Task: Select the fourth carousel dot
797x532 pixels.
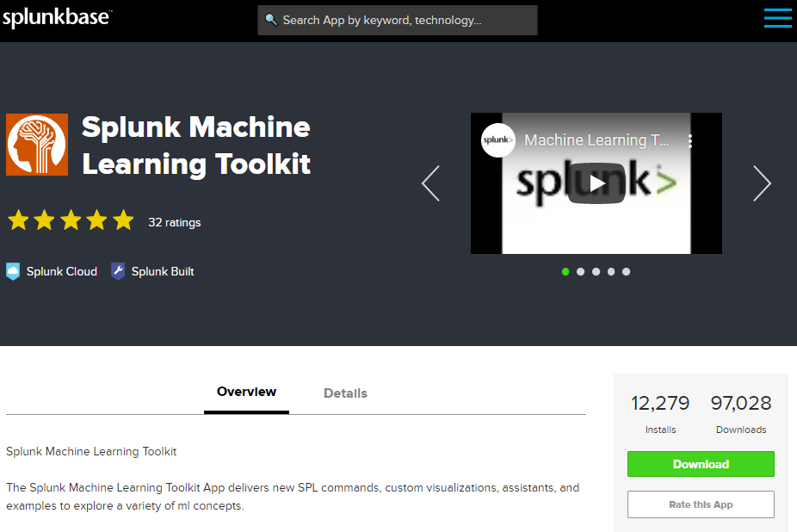Action: tap(611, 271)
